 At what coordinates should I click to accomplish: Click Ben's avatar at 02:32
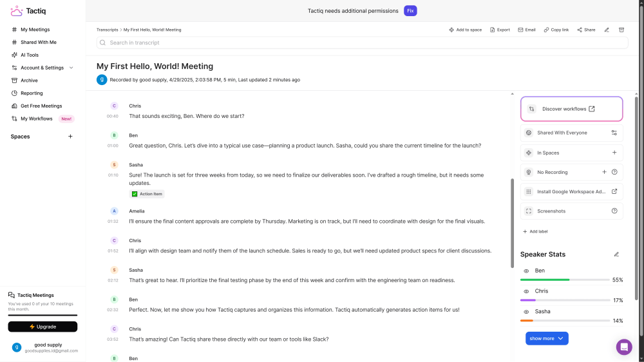click(x=114, y=300)
